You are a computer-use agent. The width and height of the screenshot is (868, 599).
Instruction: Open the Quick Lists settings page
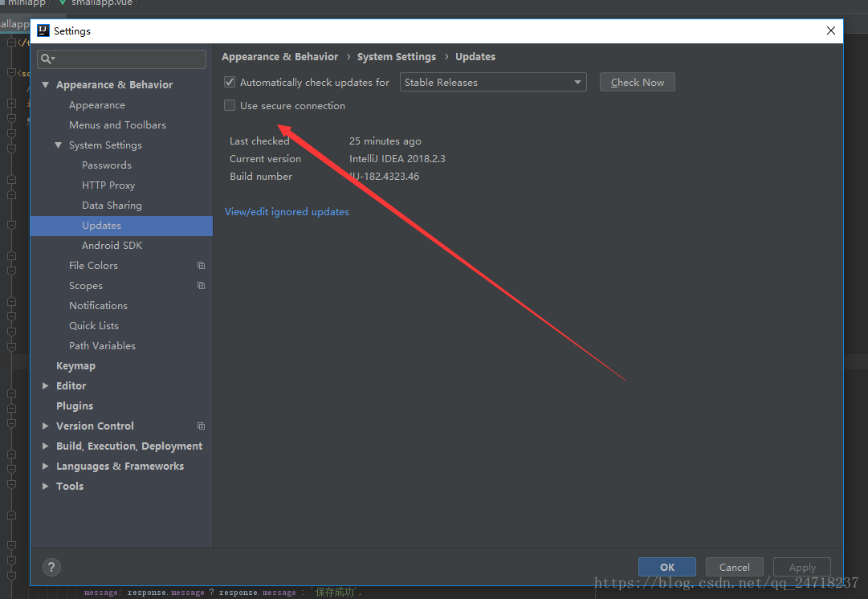(94, 325)
